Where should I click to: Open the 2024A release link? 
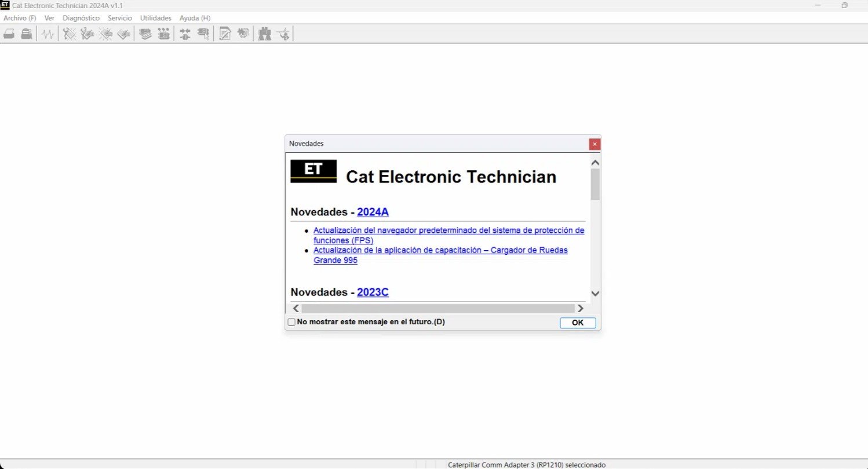click(x=373, y=212)
